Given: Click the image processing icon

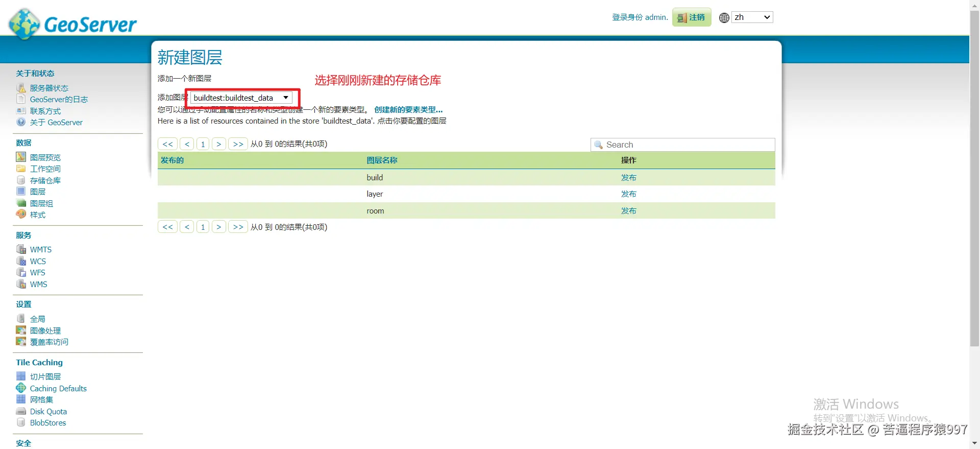Looking at the screenshot, I should pyautogui.click(x=21, y=330).
